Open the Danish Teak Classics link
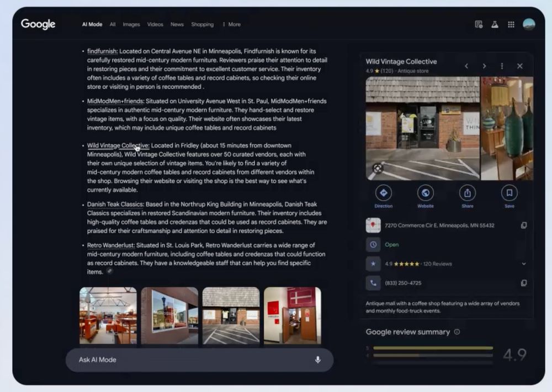Screen dimensions: 552x392 click(x=115, y=204)
